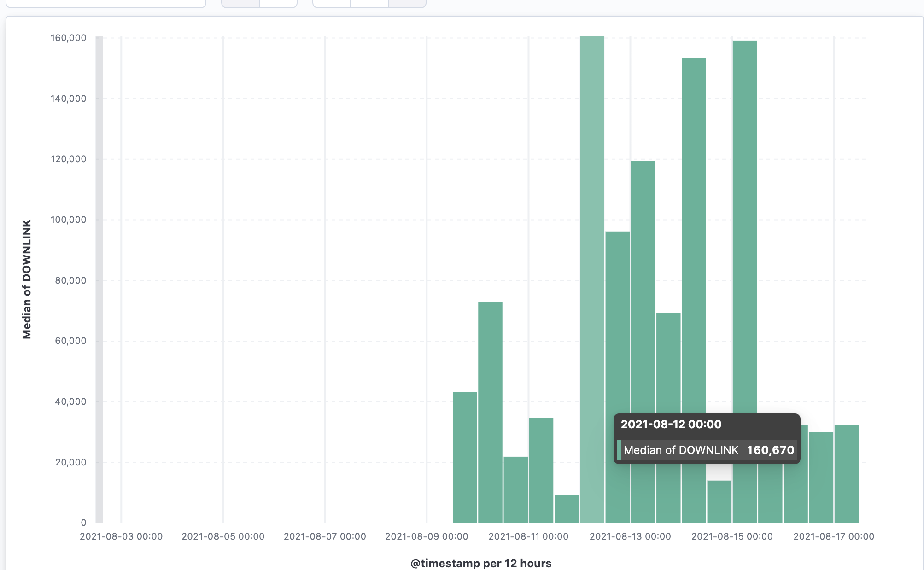Click the Median of DOWNLINK y-axis title

27,279
